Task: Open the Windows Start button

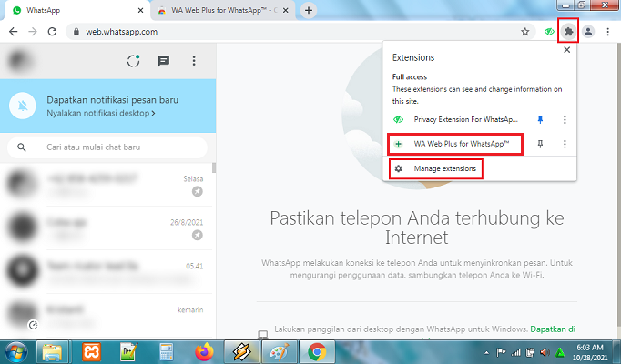Action: (x=15, y=352)
